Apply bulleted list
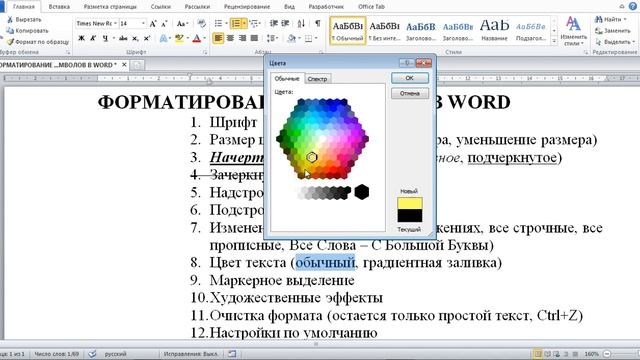 pyautogui.click(x=219, y=24)
